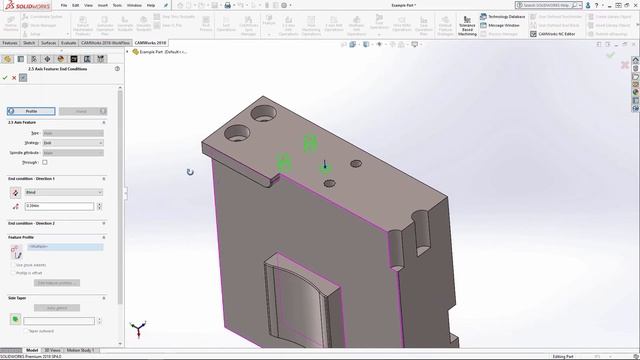Select the crosshair DimXpert manager tab icon

click(47, 59)
